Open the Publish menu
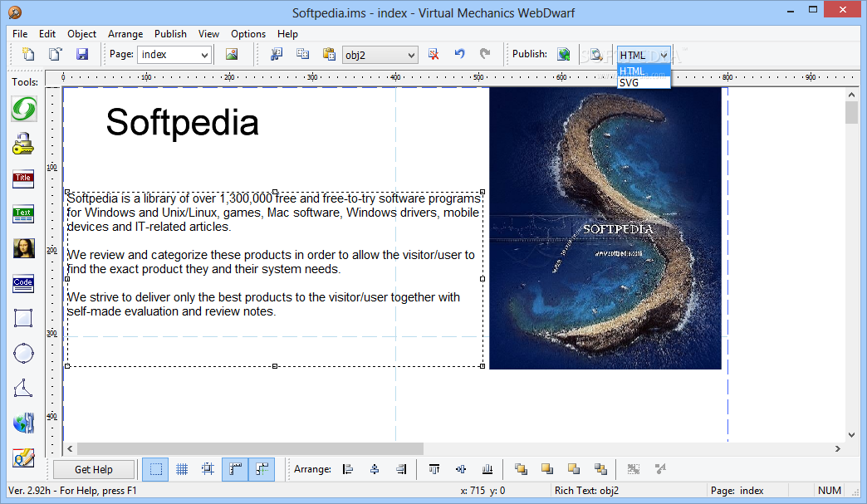The image size is (867, 504). pyautogui.click(x=170, y=34)
